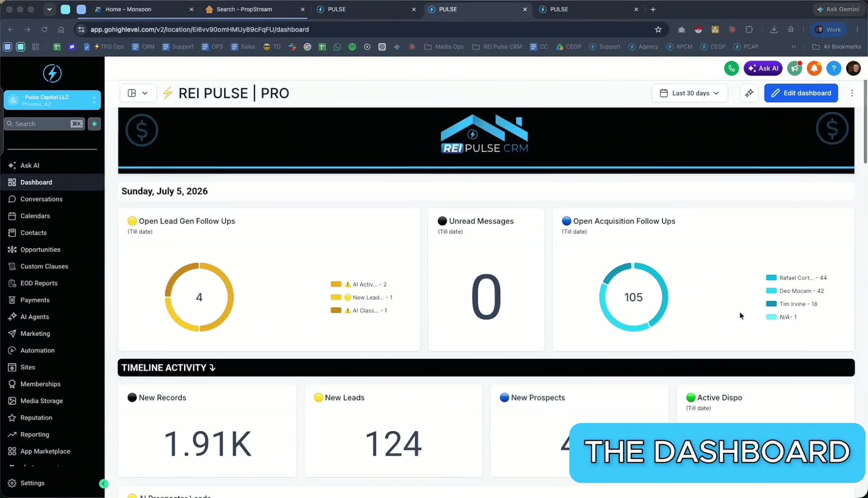Click the New Leads value 124
This screenshot has width=868, height=498.
[x=393, y=444]
